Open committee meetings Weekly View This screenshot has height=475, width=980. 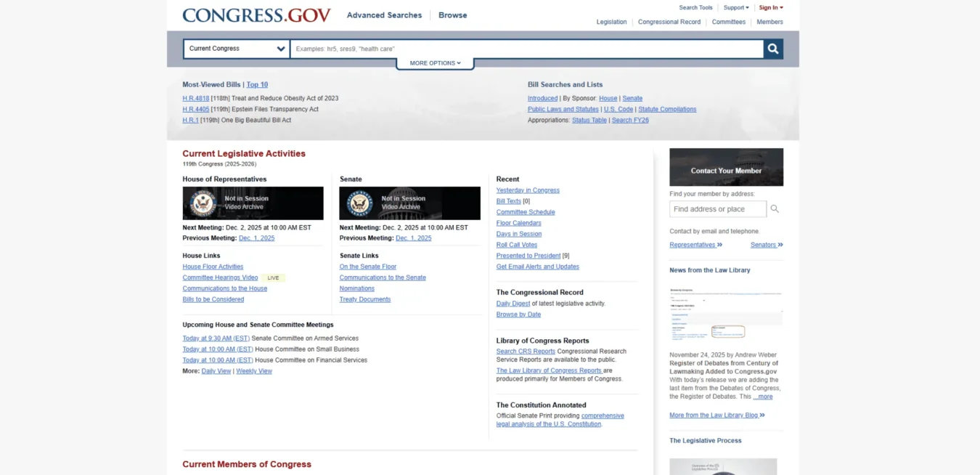tap(254, 371)
